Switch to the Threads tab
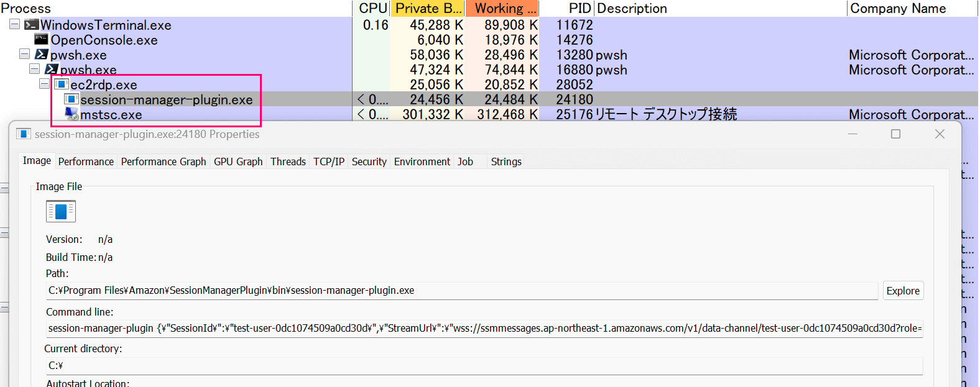This screenshot has width=980, height=387. [x=288, y=162]
